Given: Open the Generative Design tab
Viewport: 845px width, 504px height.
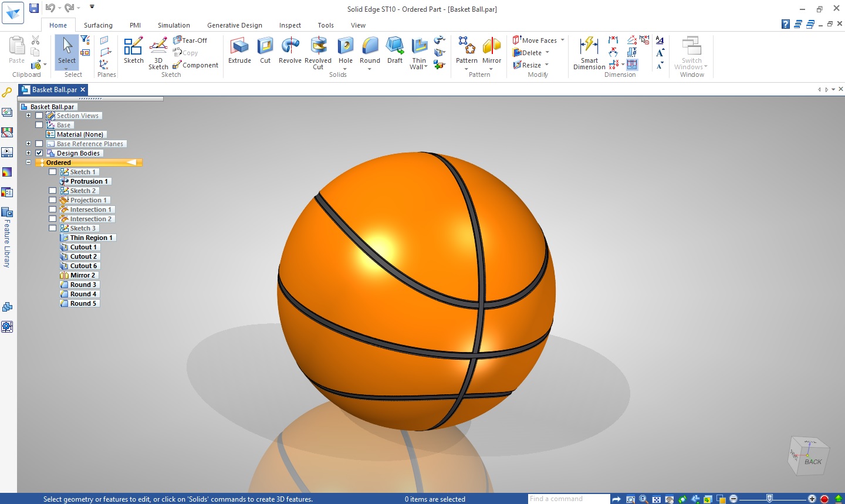Looking at the screenshot, I should pos(235,25).
